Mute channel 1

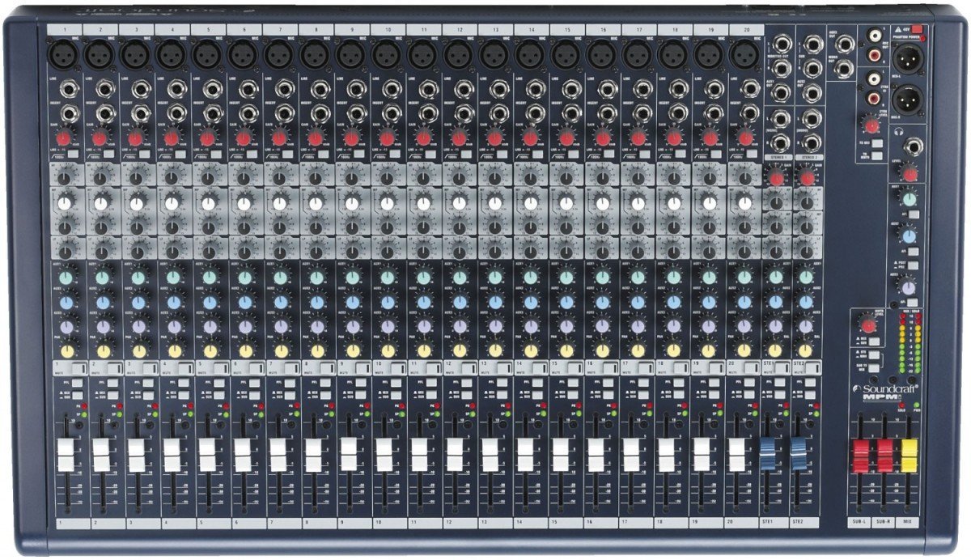78,368
